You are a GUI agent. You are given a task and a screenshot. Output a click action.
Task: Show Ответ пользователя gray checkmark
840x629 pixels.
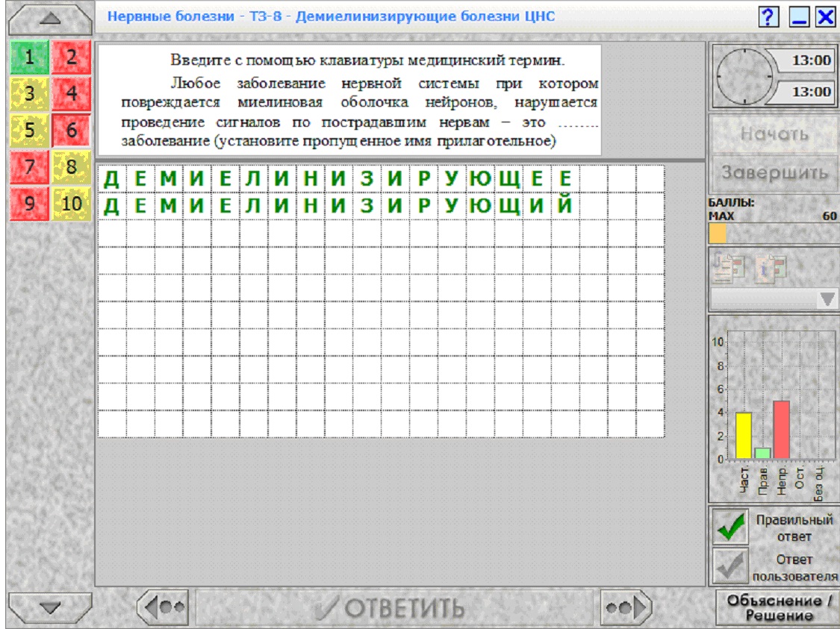click(x=730, y=566)
